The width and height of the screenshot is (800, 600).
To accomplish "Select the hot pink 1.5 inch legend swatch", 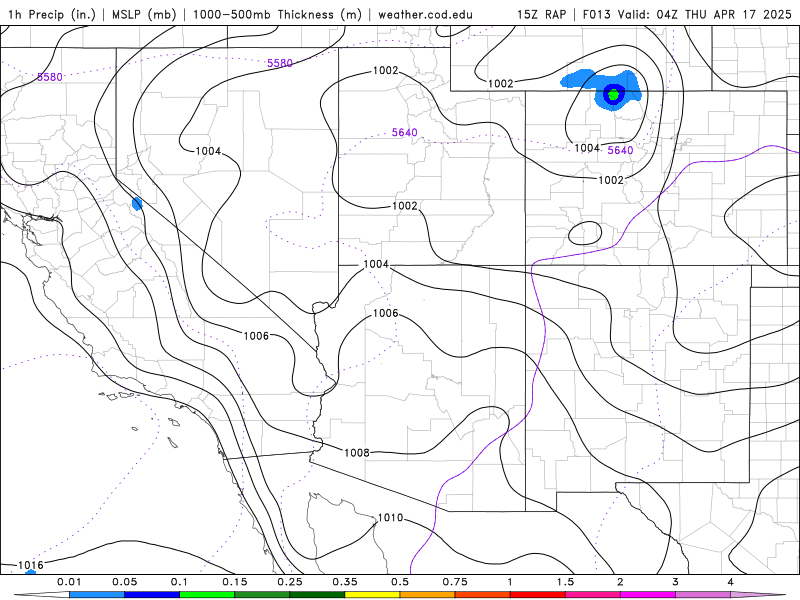I will coord(593,595).
